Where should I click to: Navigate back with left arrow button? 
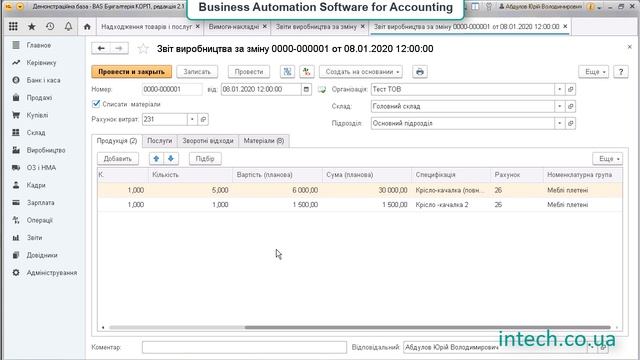[101, 49]
